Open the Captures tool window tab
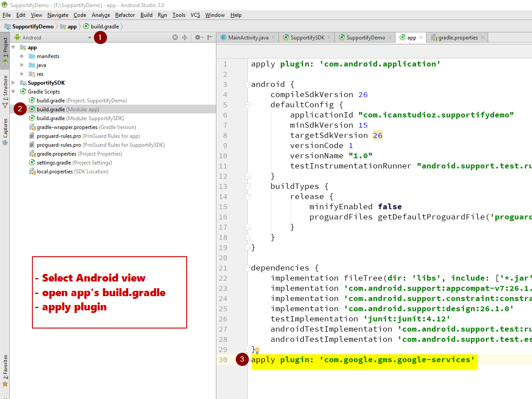 click(x=5, y=131)
